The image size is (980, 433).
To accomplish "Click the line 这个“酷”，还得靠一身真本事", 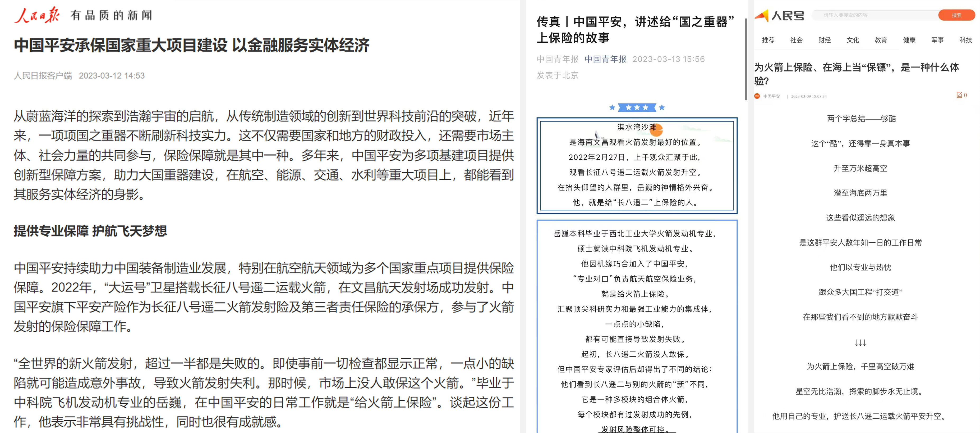I will tap(860, 143).
